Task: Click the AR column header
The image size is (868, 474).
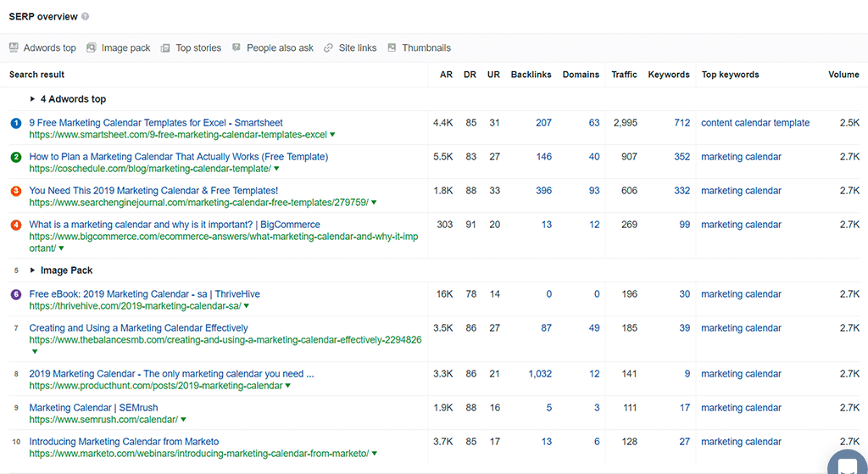Action: pyautogui.click(x=446, y=75)
